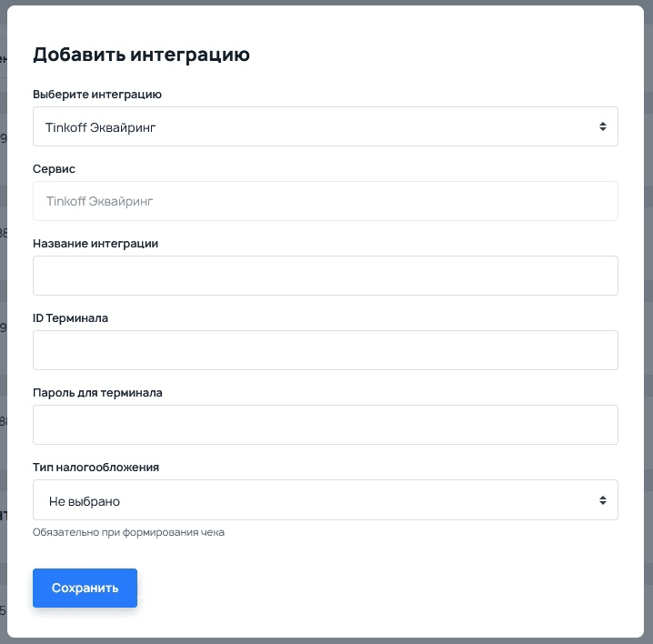Open the Выберите интеграцию select box
Viewport: 653px width, 644px height.
coord(325,127)
